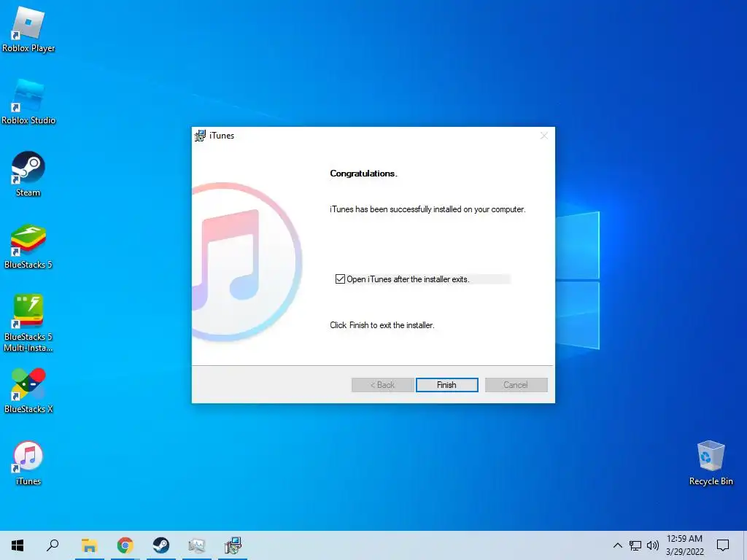Click the 'Click Finish to exit' text

point(382,325)
